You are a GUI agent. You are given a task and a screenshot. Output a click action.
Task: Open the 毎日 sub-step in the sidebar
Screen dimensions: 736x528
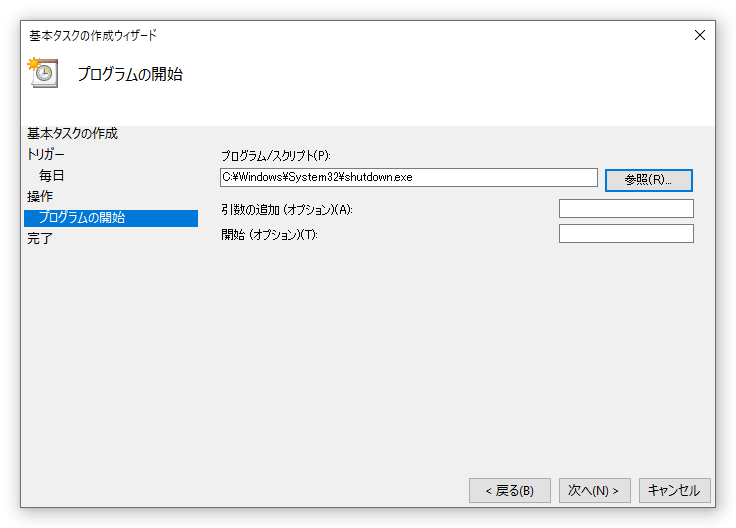(52, 175)
